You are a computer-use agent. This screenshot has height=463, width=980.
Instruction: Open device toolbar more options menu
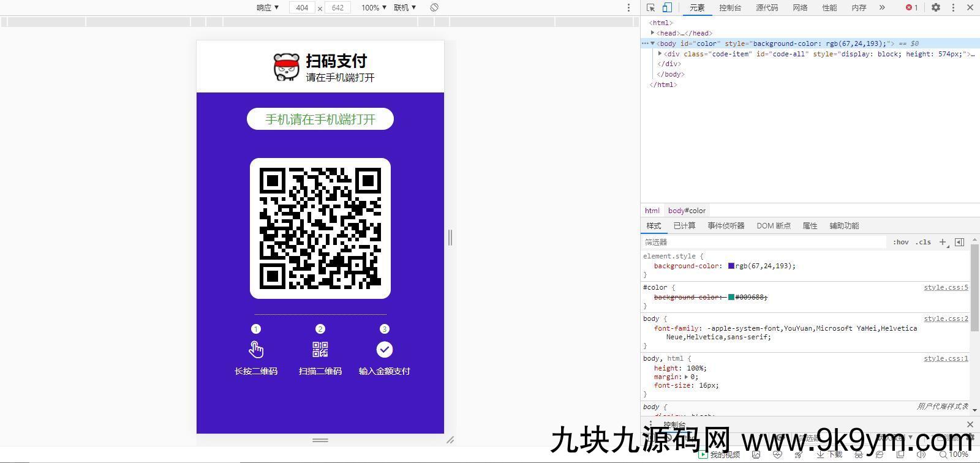click(628, 7)
